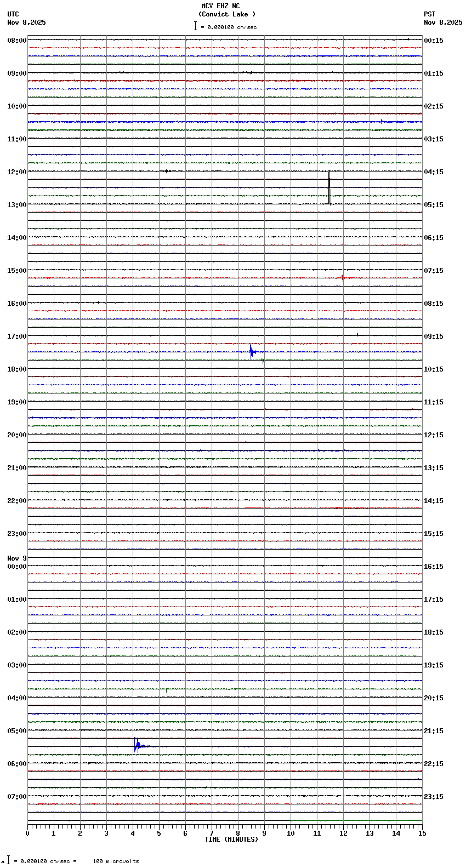Click the small black burst on the 12:00 trace
The height and width of the screenshot is (868, 466).
point(168,171)
